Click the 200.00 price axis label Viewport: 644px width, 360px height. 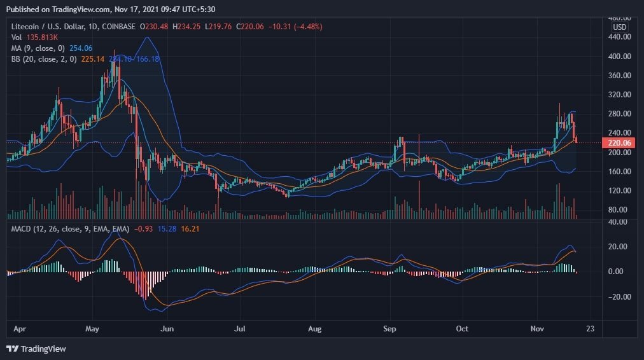point(619,152)
